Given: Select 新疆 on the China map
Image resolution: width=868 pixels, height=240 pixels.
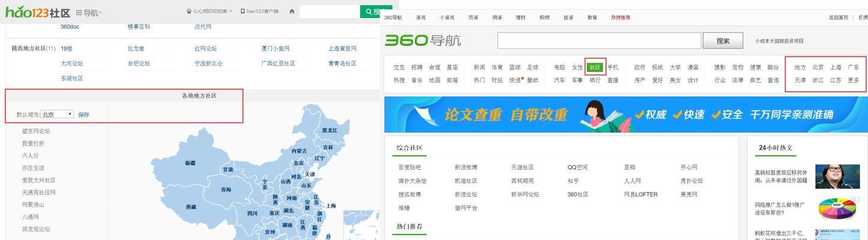Looking at the screenshot, I should tap(190, 163).
